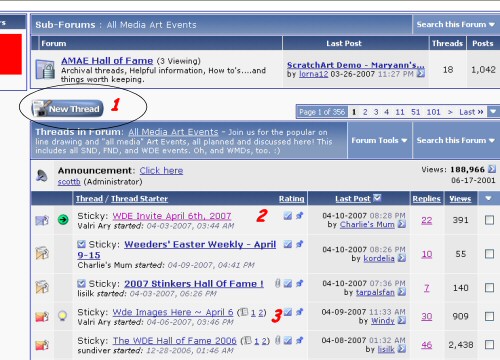
Task: Tick the checkbox for 2007 Stinkers thread
Action: (489, 288)
